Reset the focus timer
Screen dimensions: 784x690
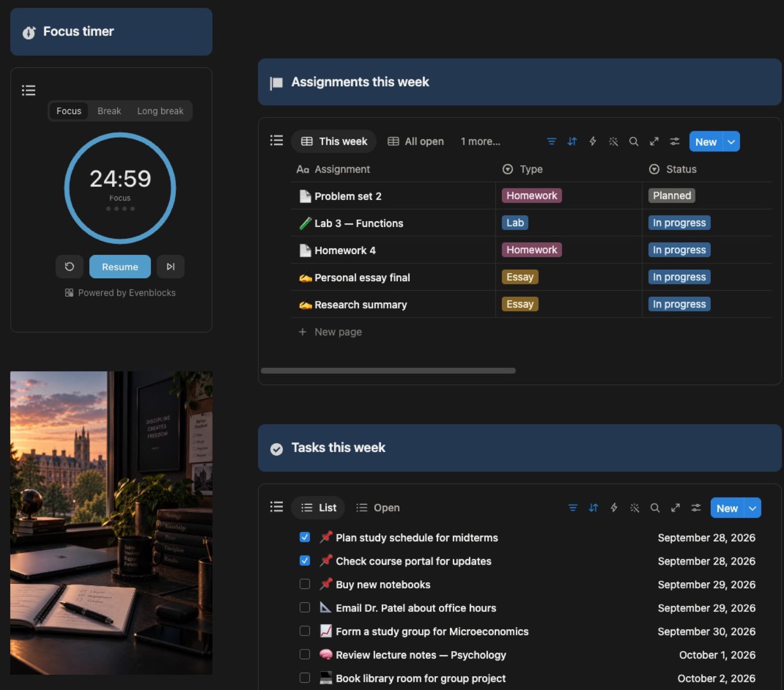pos(69,267)
